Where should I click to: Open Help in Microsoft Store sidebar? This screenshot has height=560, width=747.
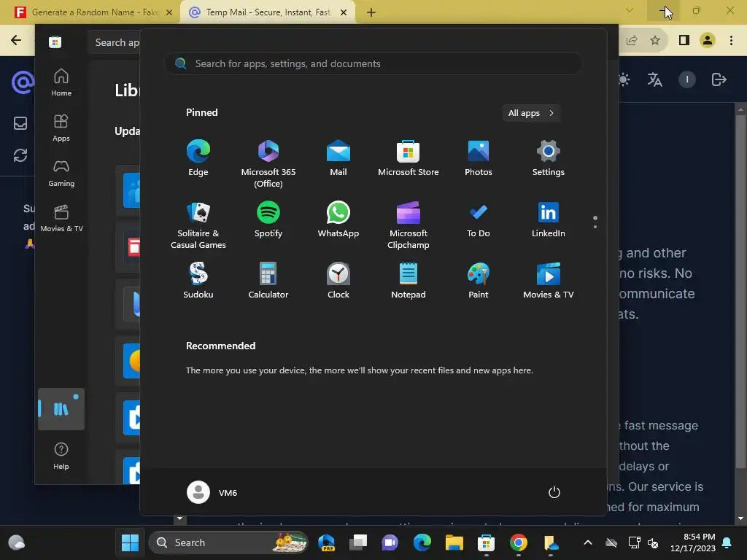click(61, 456)
